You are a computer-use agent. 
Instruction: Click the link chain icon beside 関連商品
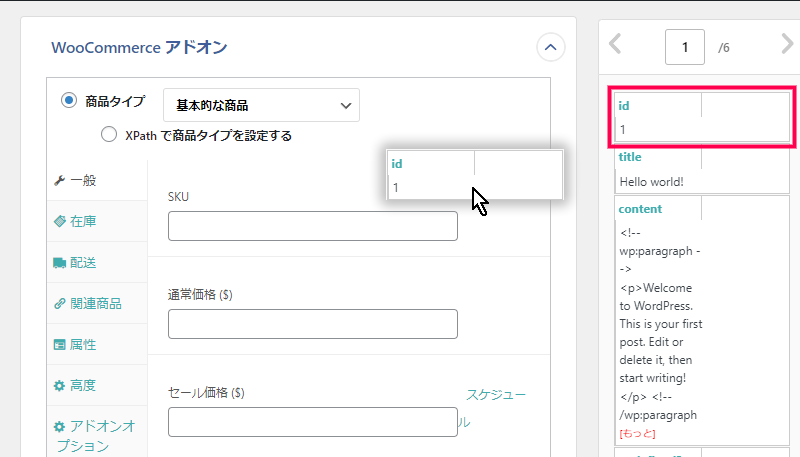60,303
